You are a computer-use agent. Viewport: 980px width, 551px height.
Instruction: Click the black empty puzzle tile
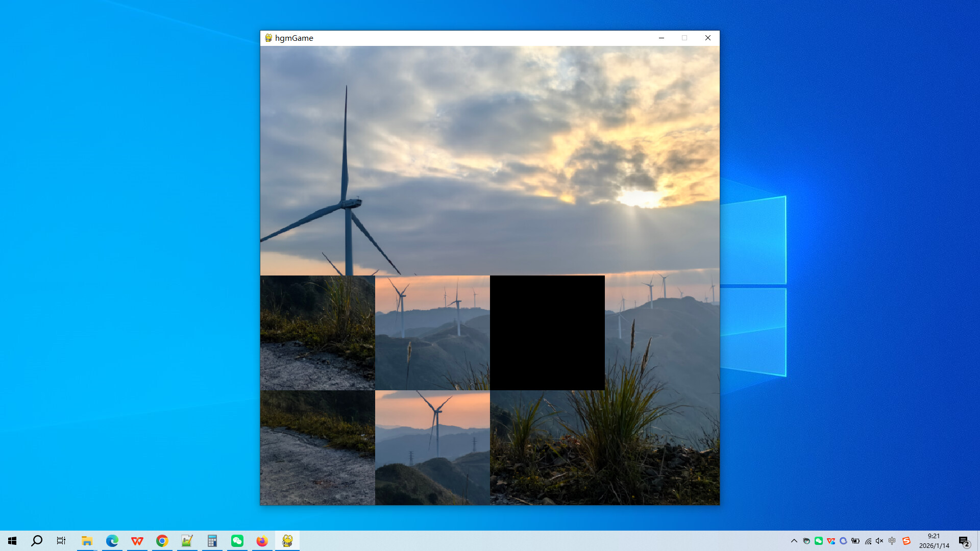[x=547, y=332]
